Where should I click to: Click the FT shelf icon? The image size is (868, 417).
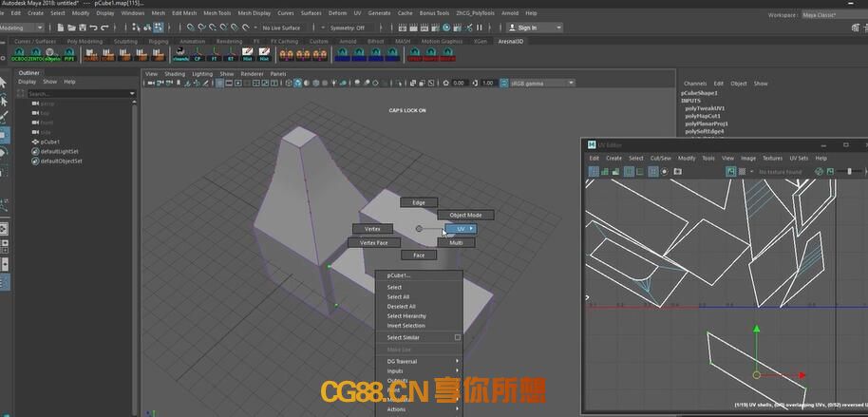[215, 54]
